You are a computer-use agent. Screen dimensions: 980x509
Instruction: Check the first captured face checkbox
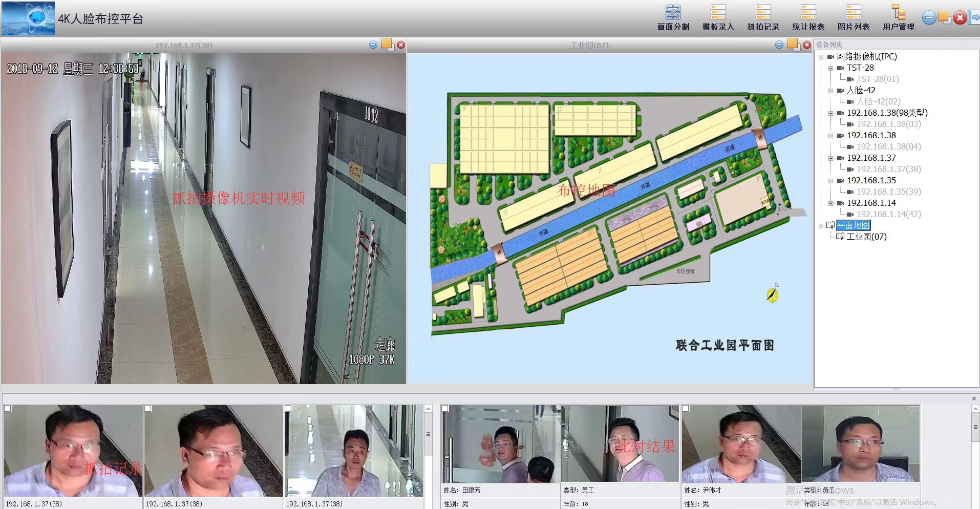click(8, 409)
